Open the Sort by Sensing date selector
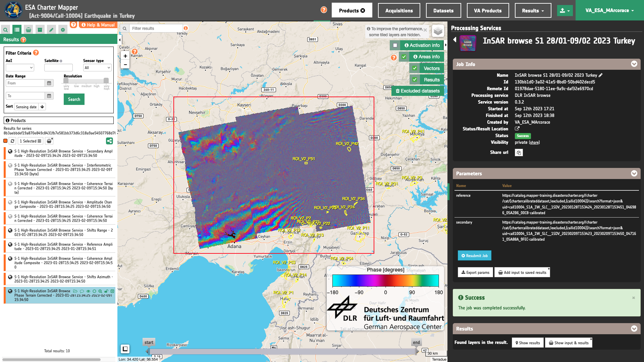This screenshot has width=644, height=362. (x=26, y=107)
